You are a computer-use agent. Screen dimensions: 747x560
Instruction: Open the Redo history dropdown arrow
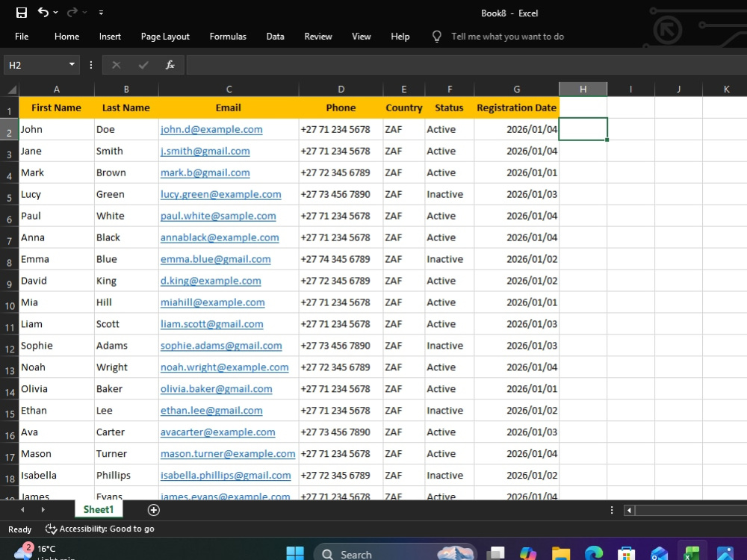[85, 13]
